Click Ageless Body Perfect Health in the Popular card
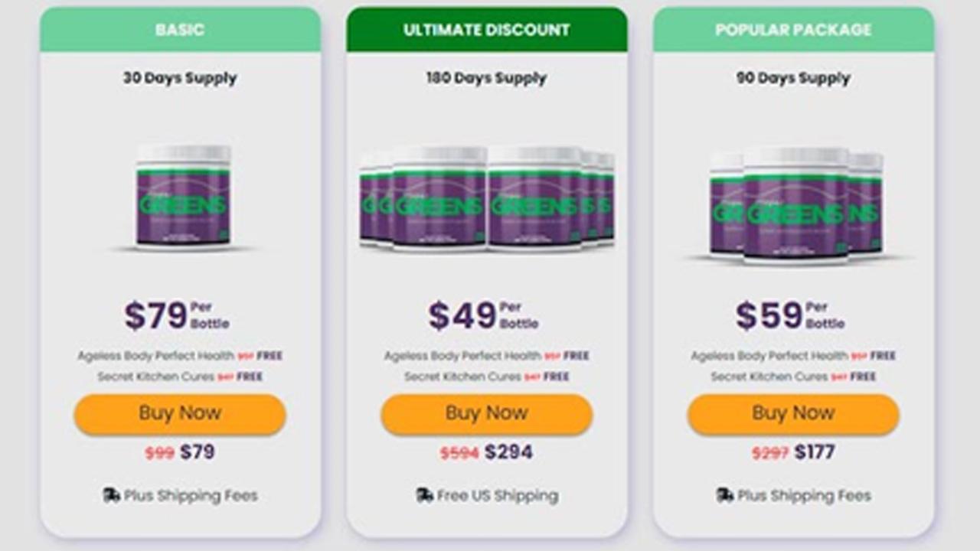980x551 pixels. [x=769, y=356]
